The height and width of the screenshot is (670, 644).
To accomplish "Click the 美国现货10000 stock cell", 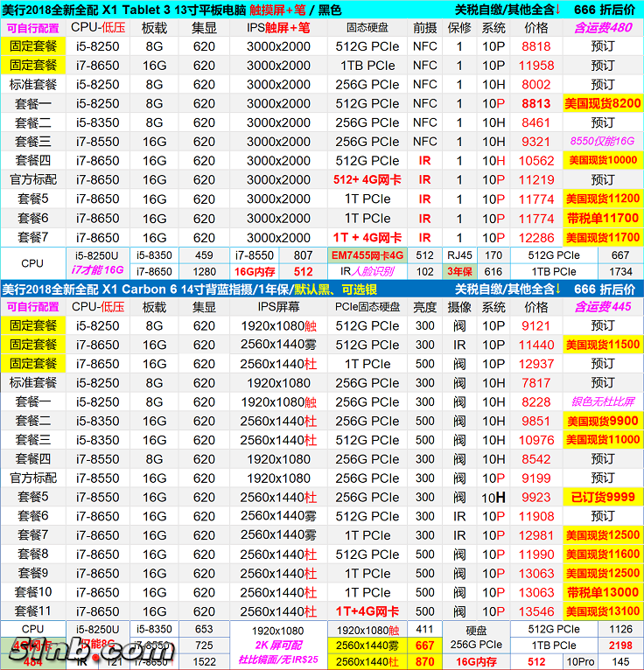I will click(x=602, y=161).
